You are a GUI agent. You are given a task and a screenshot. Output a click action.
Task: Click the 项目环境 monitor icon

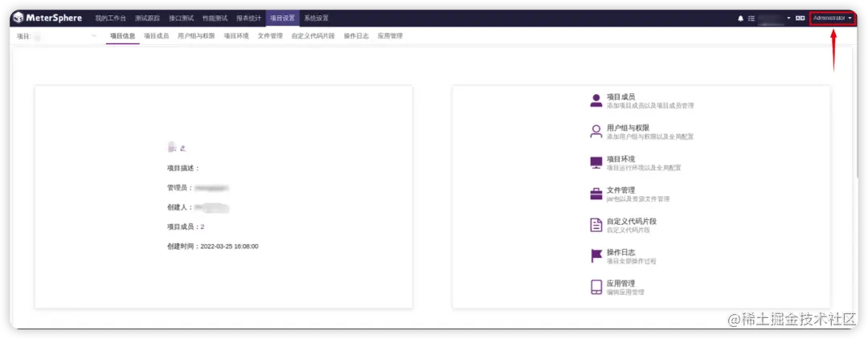point(596,162)
